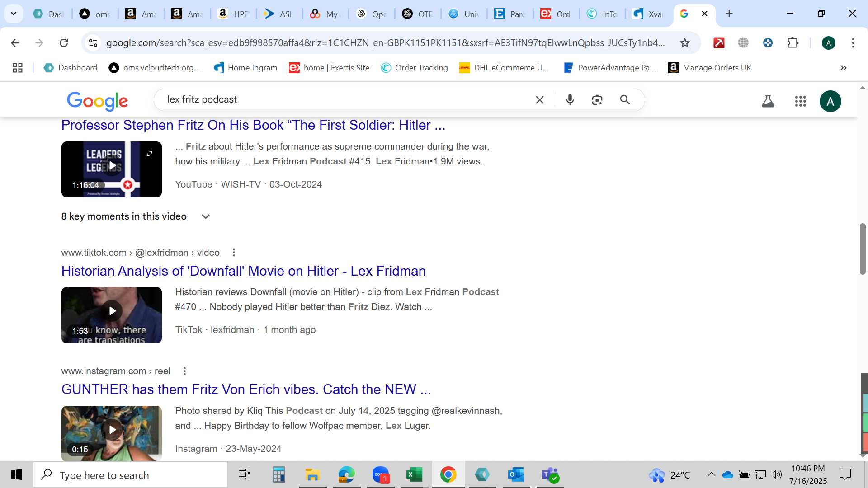Go back to the previous page
Image resolution: width=868 pixels, height=488 pixels.
[15, 43]
